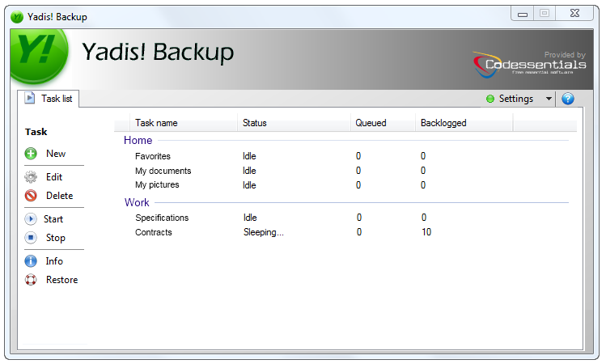Click the Delete task label
The width and height of the screenshot is (606, 364).
point(60,196)
